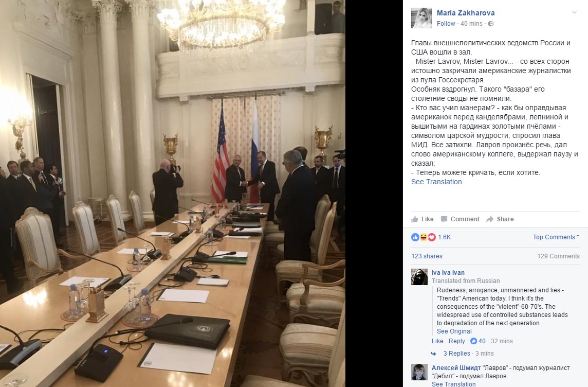Open Maria Zakharova's profile name link

[x=466, y=13]
